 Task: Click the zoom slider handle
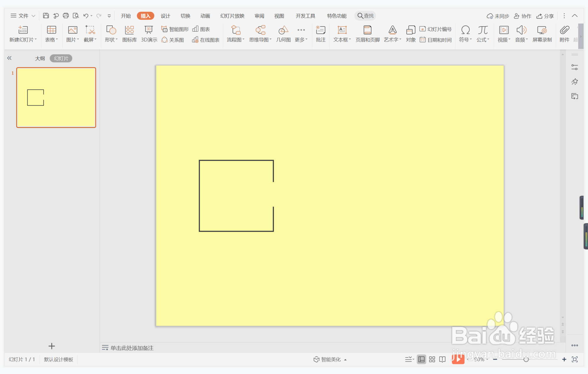coord(526,359)
